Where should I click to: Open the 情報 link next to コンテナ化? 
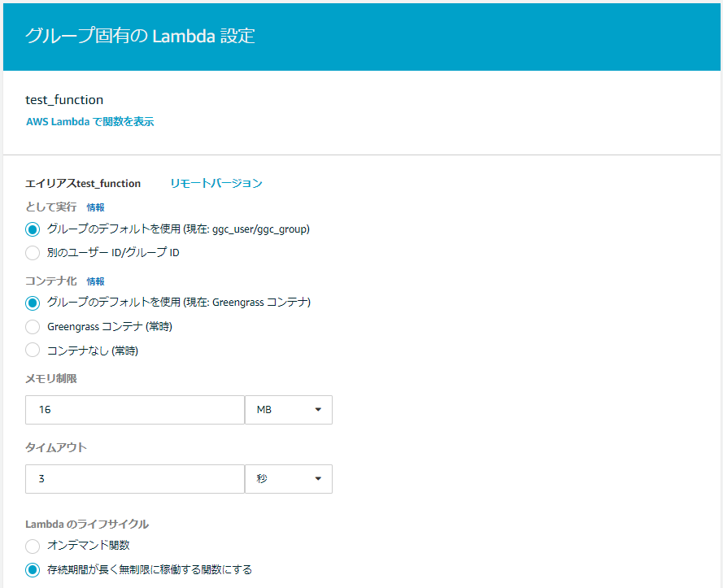[95, 281]
